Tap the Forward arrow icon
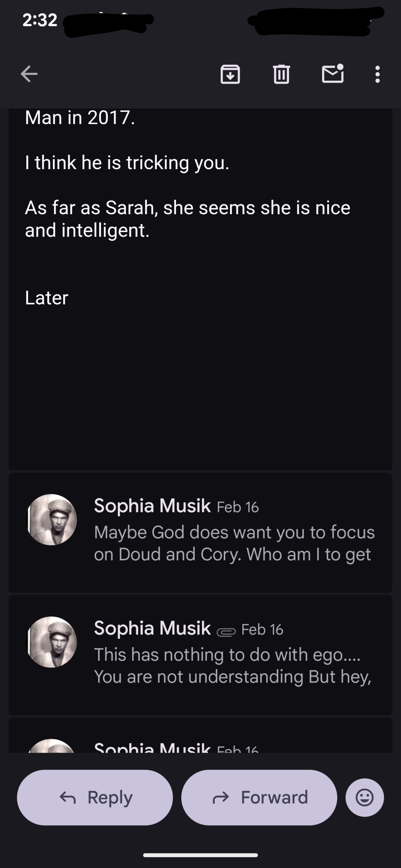401x868 pixels. [221, 797]
